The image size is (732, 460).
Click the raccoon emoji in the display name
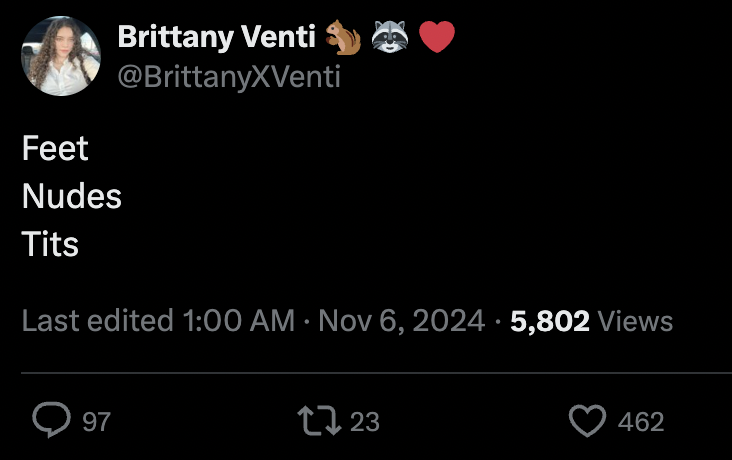coord(390,36)
